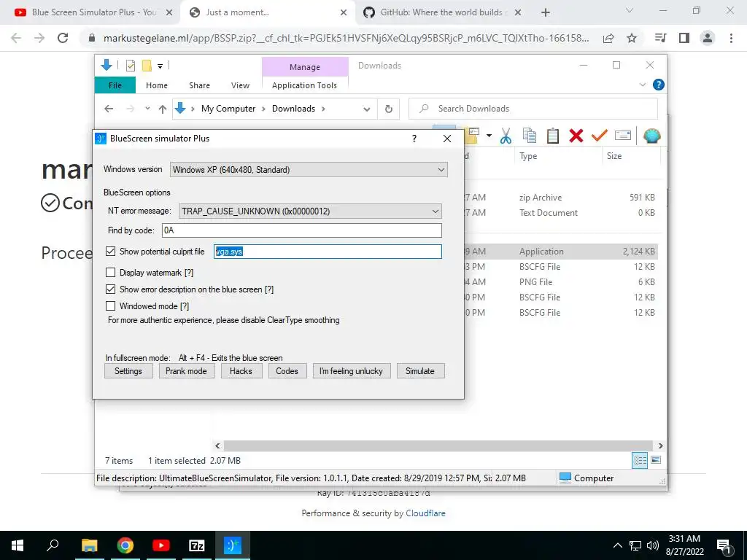Click the Type column header
This screenshot has height=560, width=747.
point(528,156)
